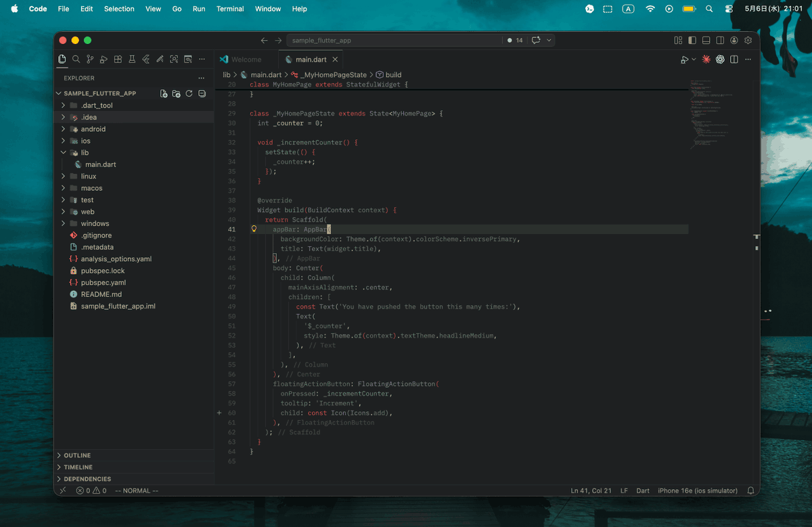Open the Terminal menu
Viewport: 812px width, 527px height.
tap(230, 9)
